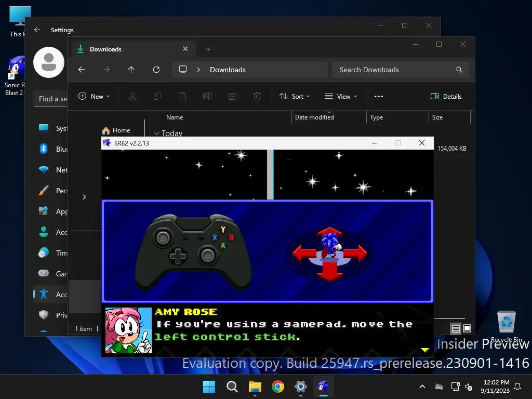Image resolution: width=532 pixels, height=399 pixels.
Task: Go up one folder level in Explorer
Action: (131, 70)
